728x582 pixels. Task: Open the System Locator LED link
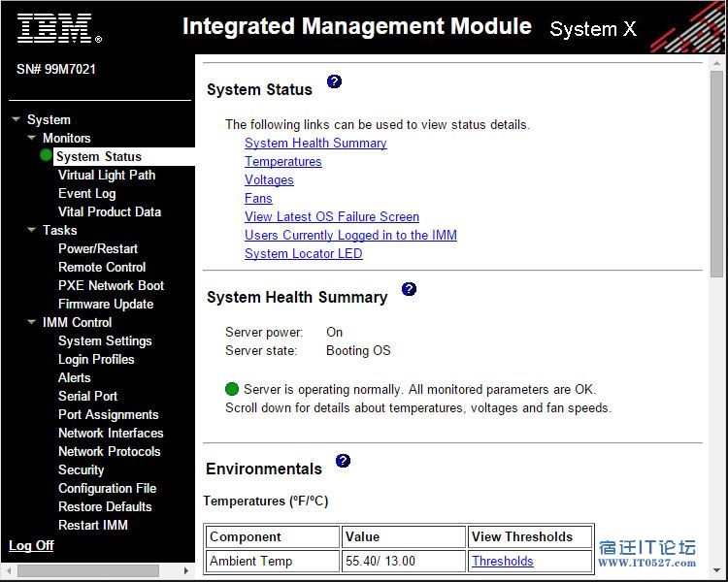point(304,253)
